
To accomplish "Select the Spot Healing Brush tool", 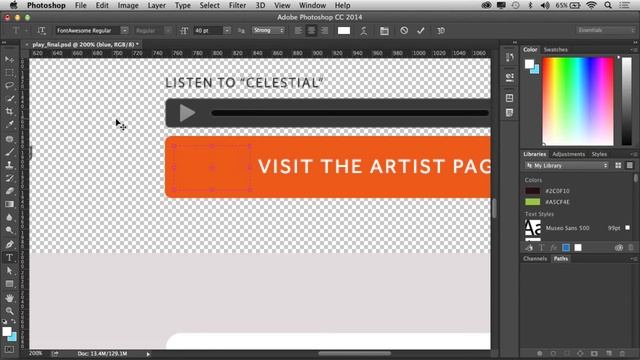I will tap(9, 139).
